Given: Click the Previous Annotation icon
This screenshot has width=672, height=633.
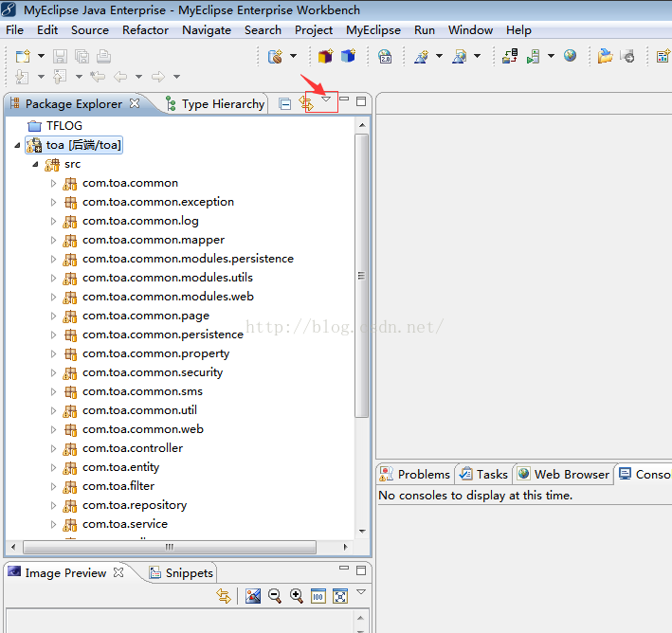Looking at the screenshot, I should (60, 77).
